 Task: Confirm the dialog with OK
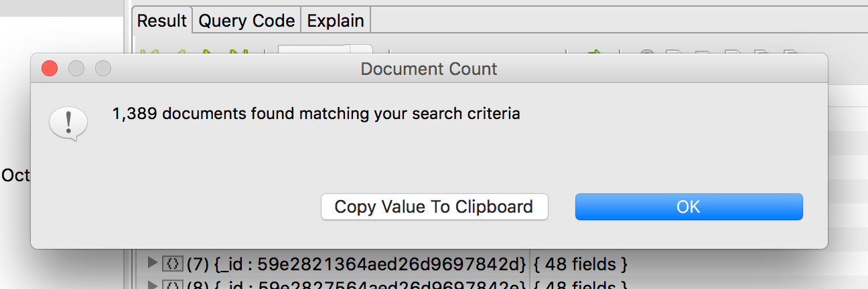(x=689, y=207)
